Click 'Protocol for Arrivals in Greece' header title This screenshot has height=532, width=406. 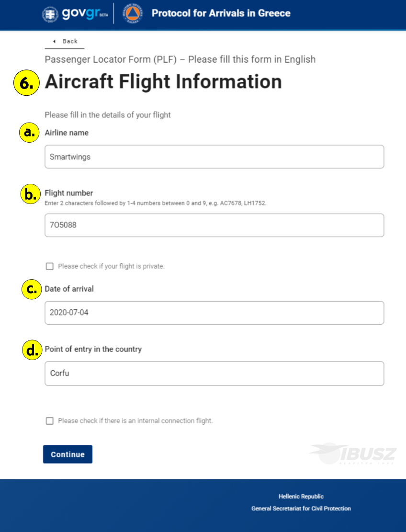[x=221, y=13]
